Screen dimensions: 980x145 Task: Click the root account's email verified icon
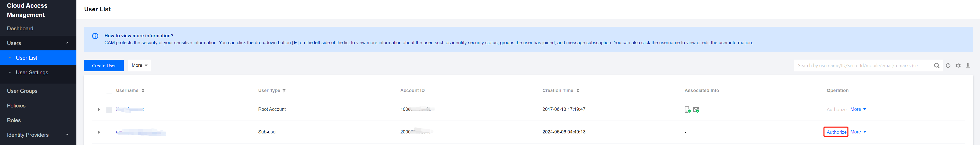tap(696, 110)
